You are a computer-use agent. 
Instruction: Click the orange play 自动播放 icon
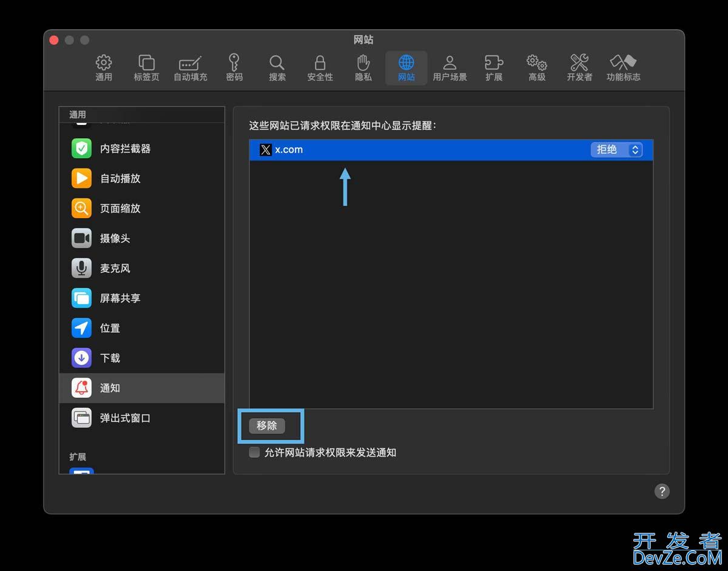pyautogui.click(x=81, y=178)
